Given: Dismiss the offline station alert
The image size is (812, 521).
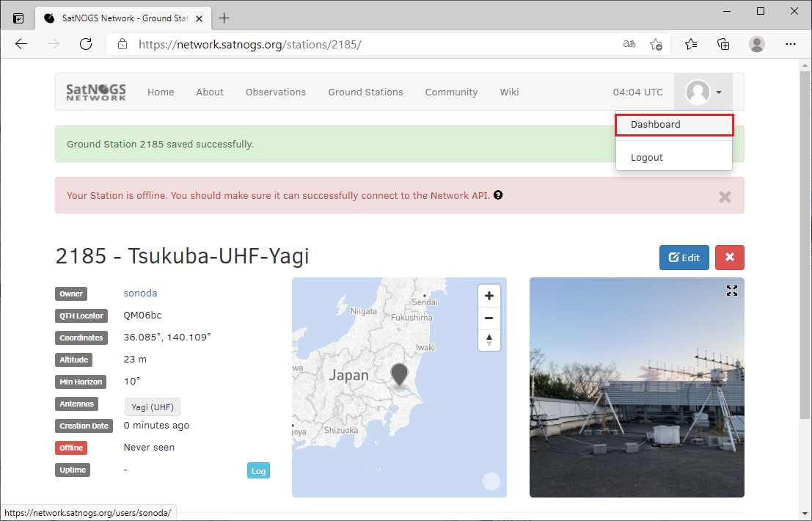Looking at the screenshot, I should pyautogui.click(x=725, y=196).
